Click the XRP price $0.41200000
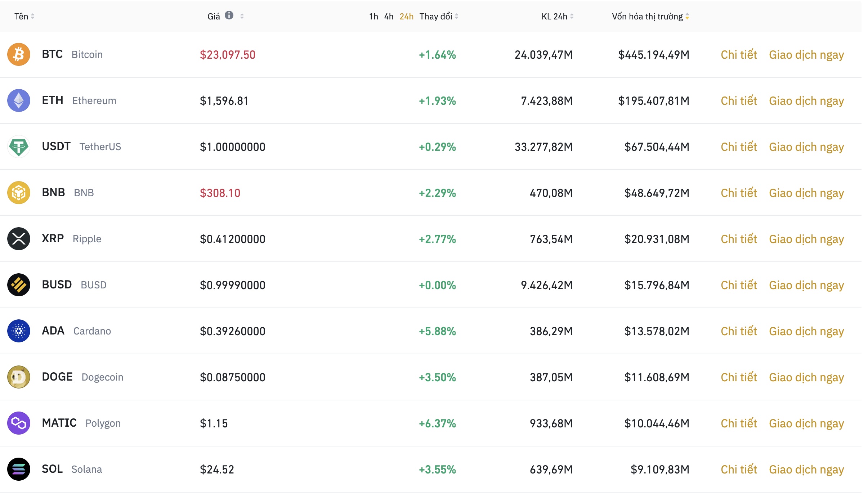 coord(233,239)
